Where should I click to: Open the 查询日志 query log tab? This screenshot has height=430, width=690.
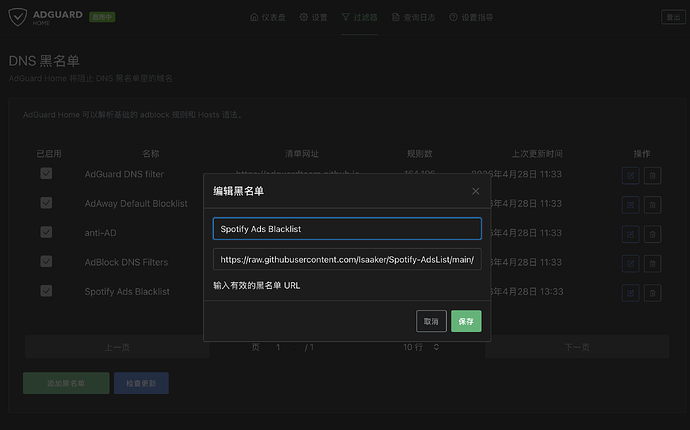tap(413, 17)
